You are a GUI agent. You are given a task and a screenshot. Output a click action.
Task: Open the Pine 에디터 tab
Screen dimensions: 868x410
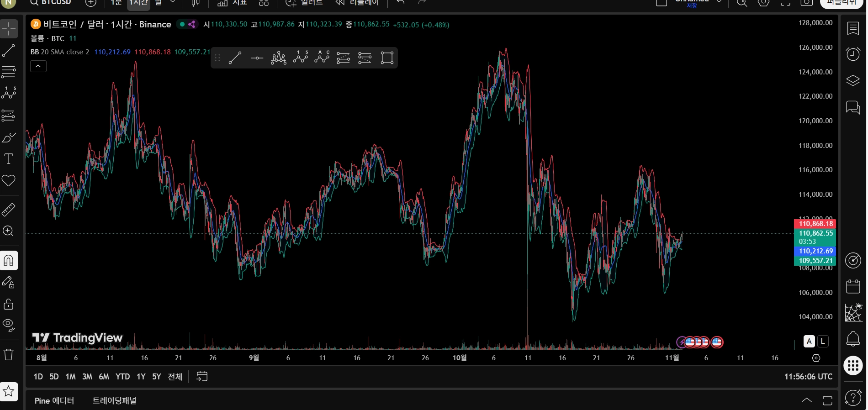pyautogui.click(x=54, y=400)
